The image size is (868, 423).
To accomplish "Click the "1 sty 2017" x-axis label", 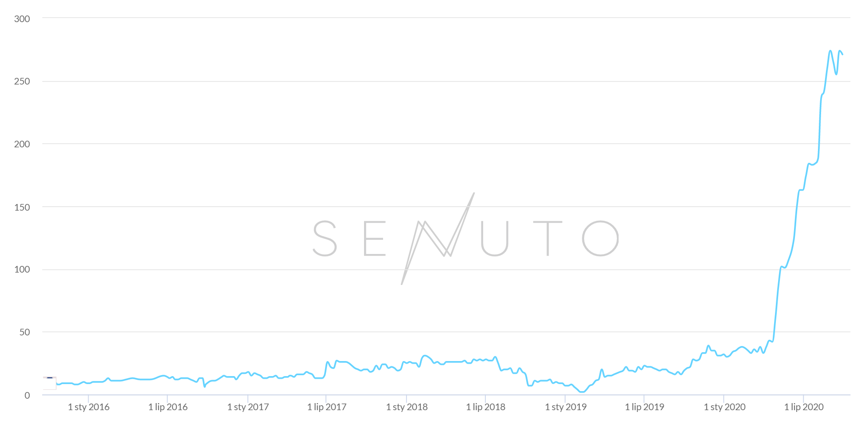I will [248, 407].
